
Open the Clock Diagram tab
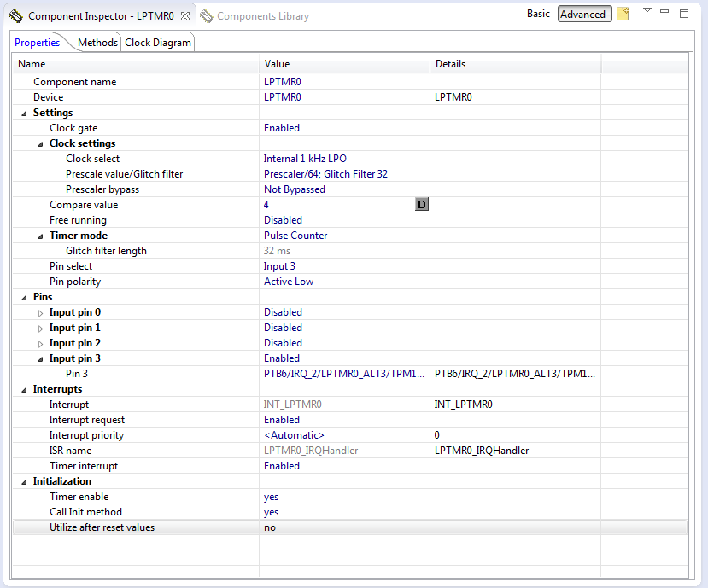click(x=157, y=42)
